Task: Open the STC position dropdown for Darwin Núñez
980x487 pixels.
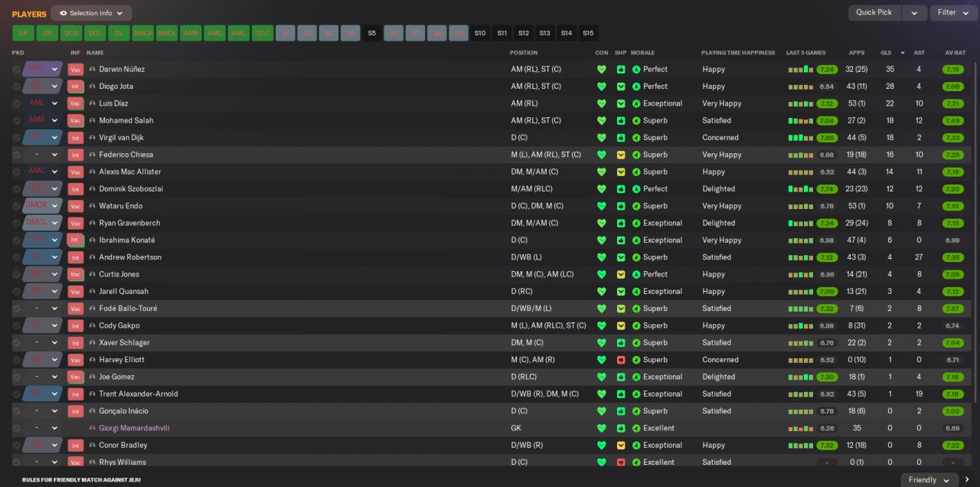Action: pyautogui.click(x=42, y=69)
